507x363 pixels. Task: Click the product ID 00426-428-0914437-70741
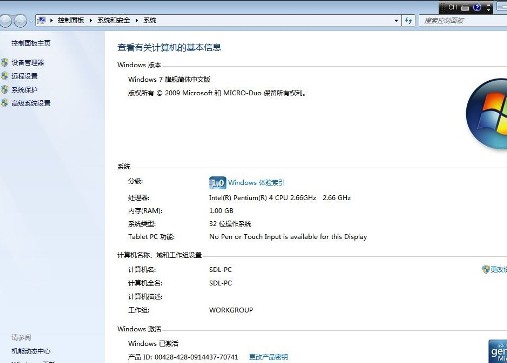tap(196, 357)
